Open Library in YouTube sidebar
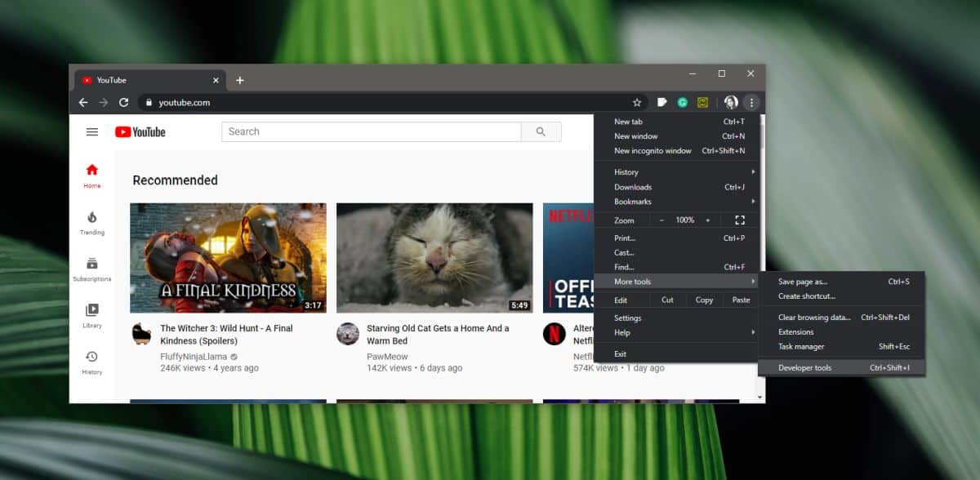This screenshot has width=980, height=480. point(92,315)
